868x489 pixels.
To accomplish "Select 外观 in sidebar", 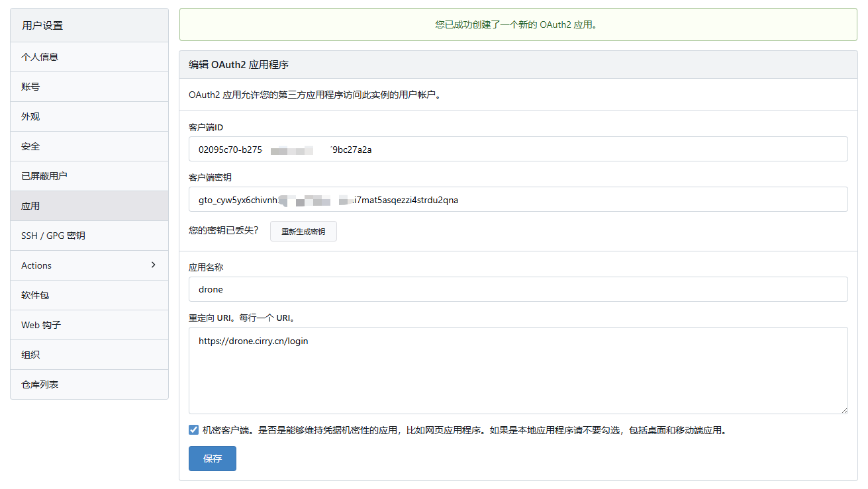I will [x=30, y=116].
